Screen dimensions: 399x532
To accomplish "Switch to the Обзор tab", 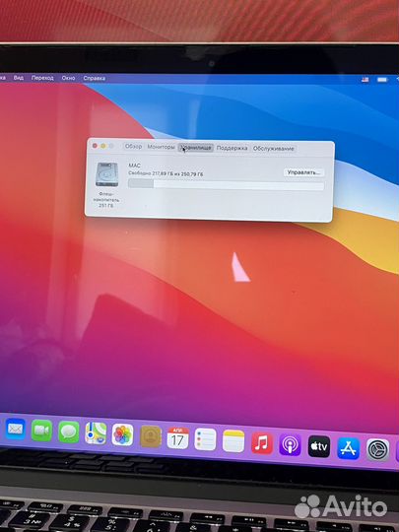I will (x=133, y=147).
